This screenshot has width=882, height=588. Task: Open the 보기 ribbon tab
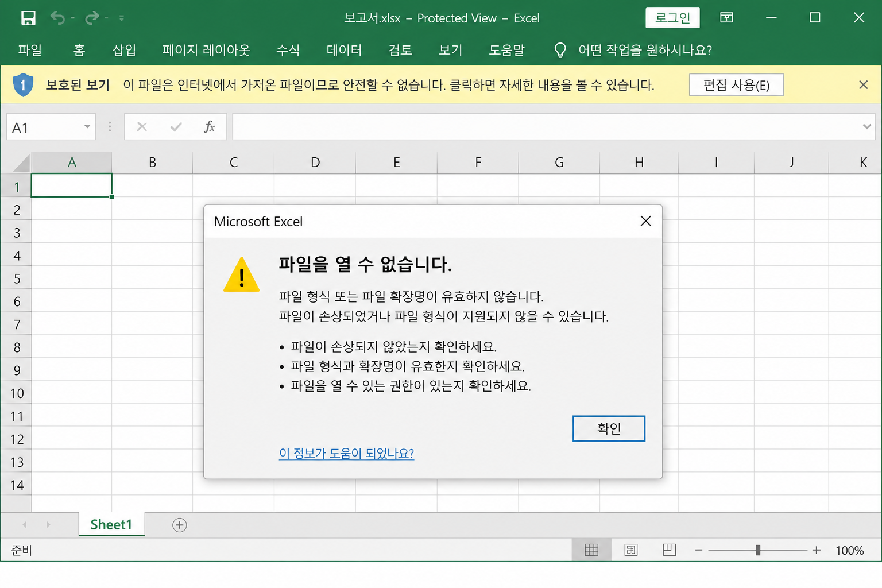(x=451, y=51)
